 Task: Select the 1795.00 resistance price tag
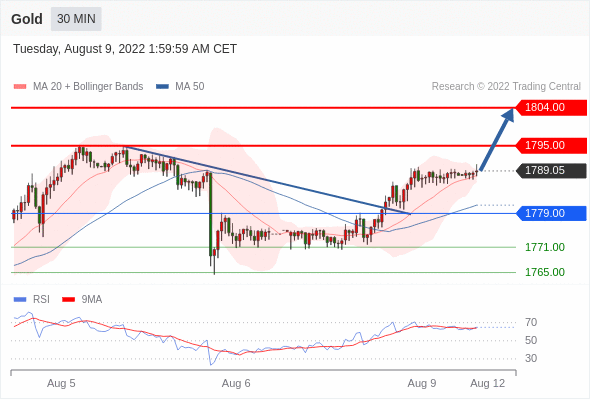551,145
